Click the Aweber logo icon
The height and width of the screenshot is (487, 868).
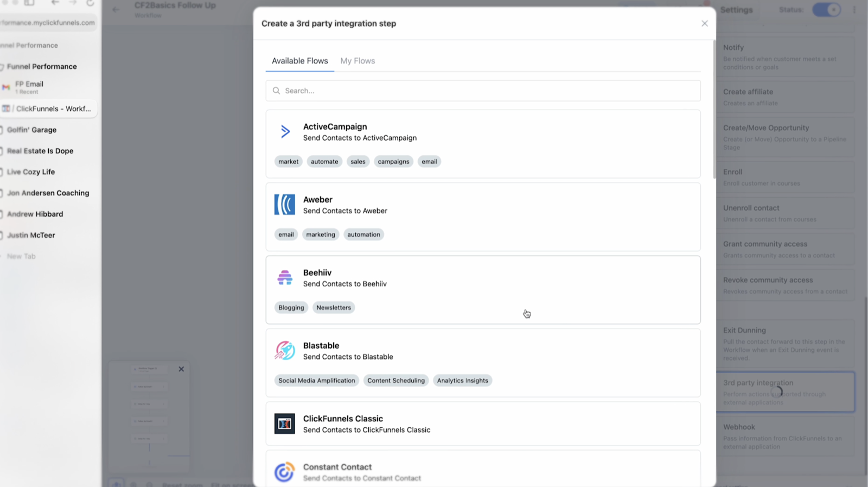coord(285,205)
